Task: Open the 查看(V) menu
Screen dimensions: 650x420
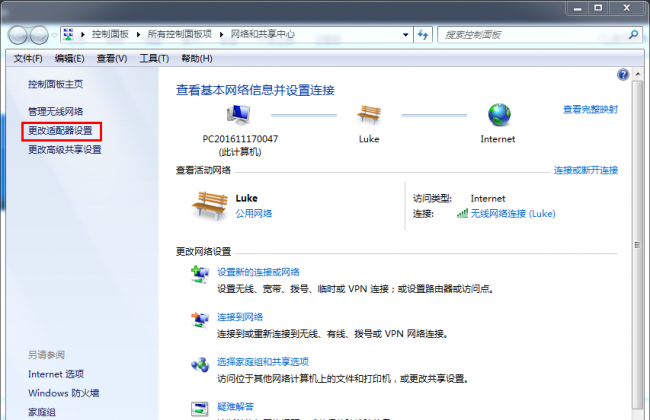Action: point(112,58)
